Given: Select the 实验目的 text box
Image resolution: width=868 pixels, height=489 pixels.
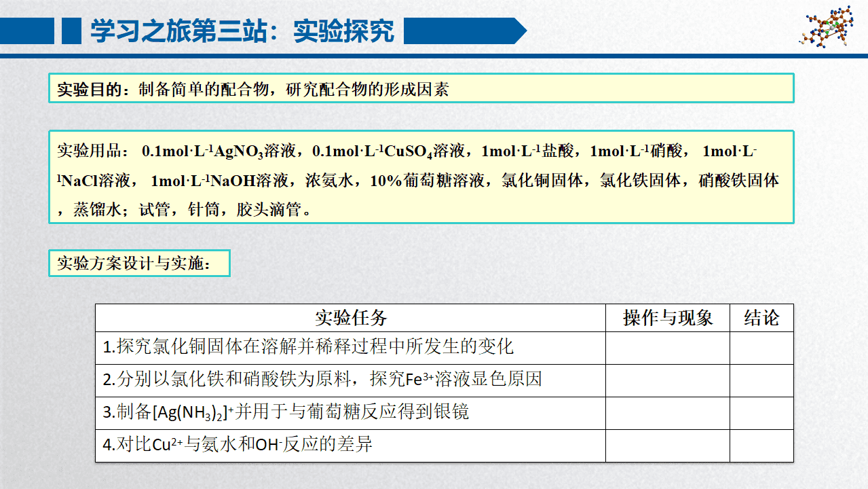Looking at the screenshot, I should point(421,88).
